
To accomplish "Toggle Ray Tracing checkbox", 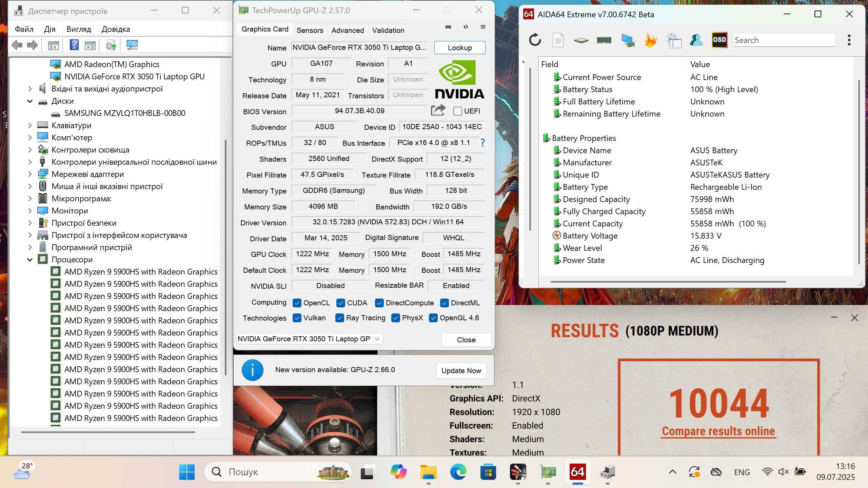I will tap(340, 318).
